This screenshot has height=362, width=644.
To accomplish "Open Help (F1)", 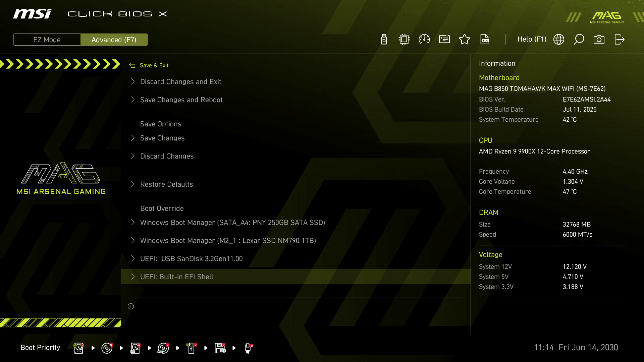I will click(532, 40).
